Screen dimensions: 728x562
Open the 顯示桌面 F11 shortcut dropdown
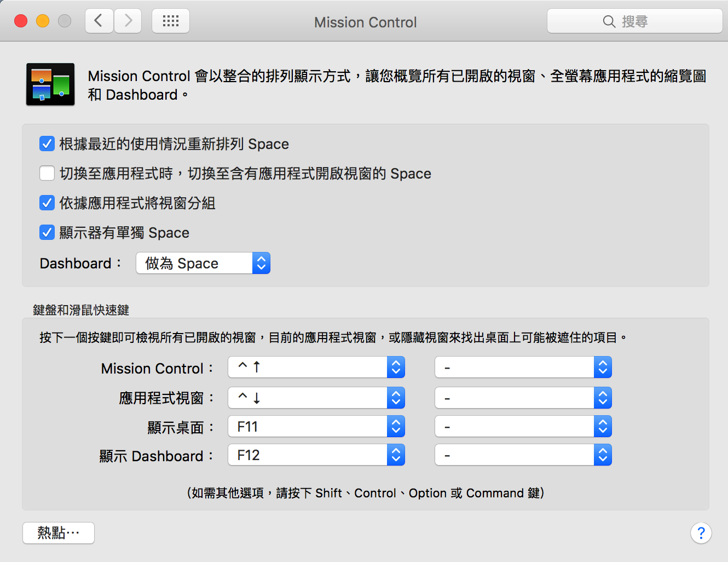[x=316, y=427]
